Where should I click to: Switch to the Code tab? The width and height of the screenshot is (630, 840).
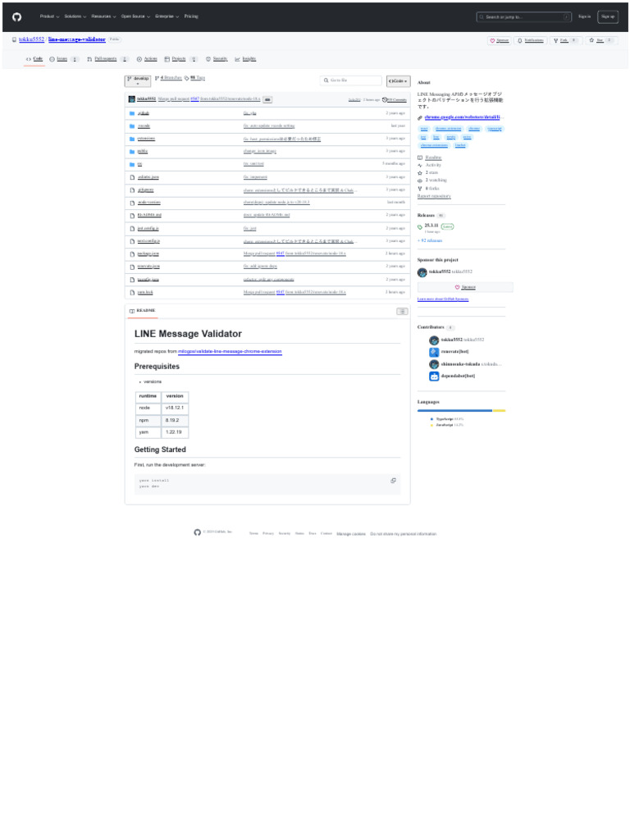(34, 59)
